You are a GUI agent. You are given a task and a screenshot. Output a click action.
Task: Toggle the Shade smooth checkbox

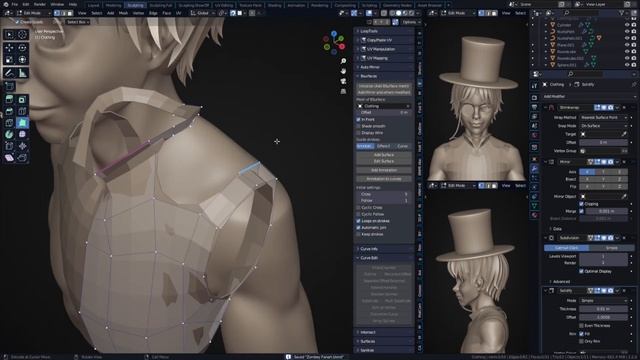pyautogui.click(x=358, y=126)
